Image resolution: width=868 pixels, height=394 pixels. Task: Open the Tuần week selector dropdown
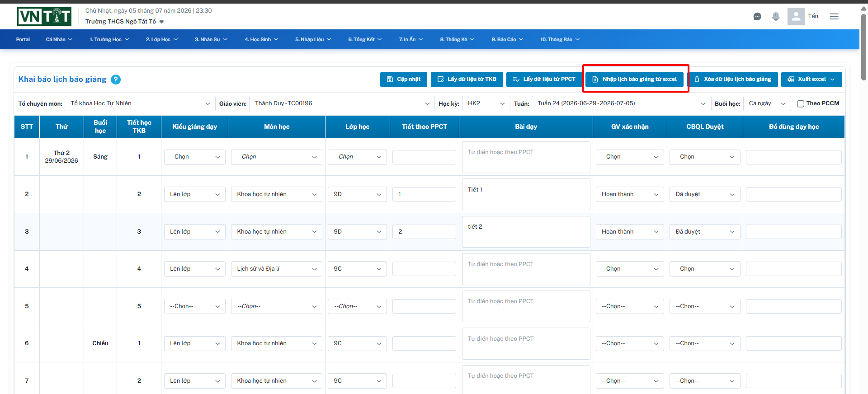click(x=621, y=103)
